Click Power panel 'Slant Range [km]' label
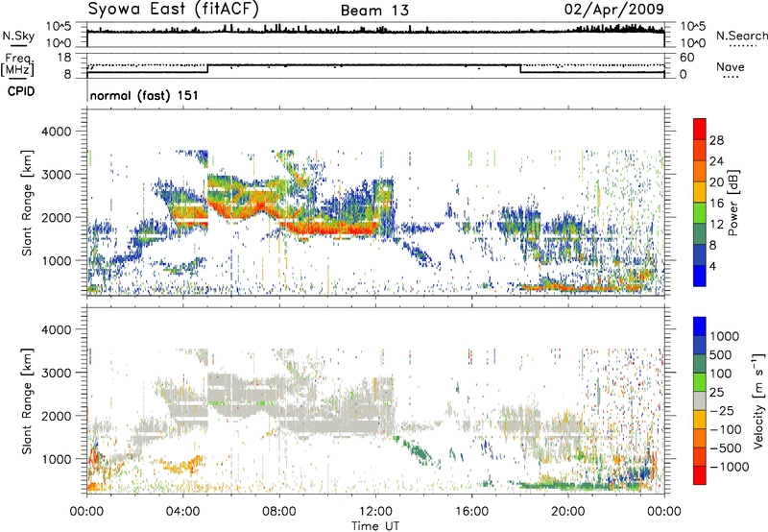Image resolution: width=768 pixels, height=532 pixels. click(x=27, y=203)
